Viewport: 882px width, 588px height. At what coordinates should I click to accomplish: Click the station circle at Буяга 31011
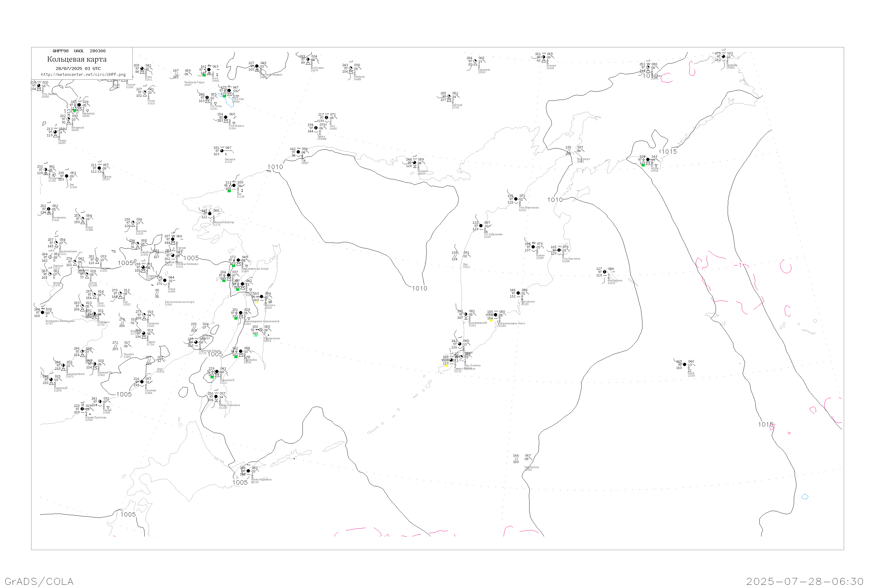point(142,69)
